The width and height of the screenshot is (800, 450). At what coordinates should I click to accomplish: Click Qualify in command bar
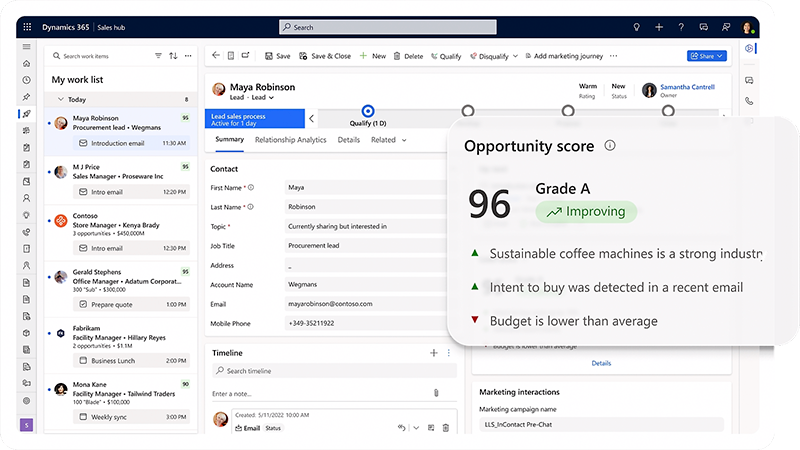tap(446, 56)
